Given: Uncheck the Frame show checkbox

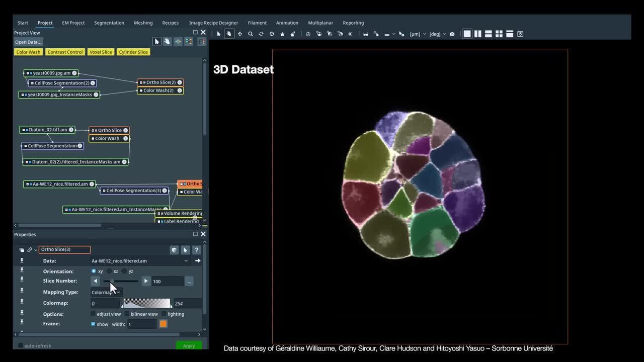Looking at the screenshot, I should click(93, 324).
